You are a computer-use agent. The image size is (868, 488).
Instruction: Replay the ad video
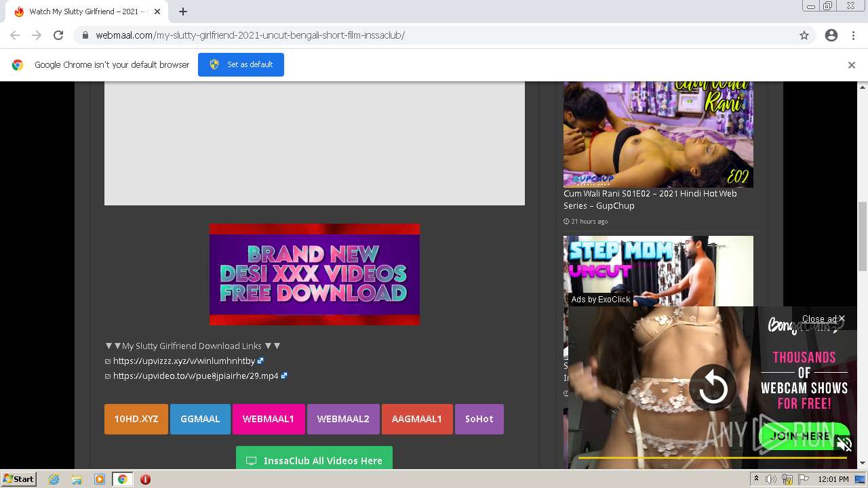coord(713,388)
